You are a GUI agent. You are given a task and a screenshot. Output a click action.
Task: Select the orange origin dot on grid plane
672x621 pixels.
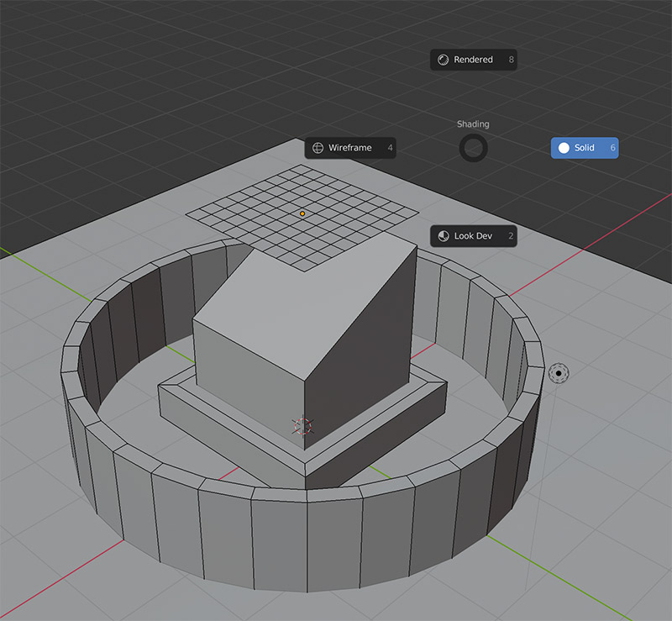tap(302, 213)
